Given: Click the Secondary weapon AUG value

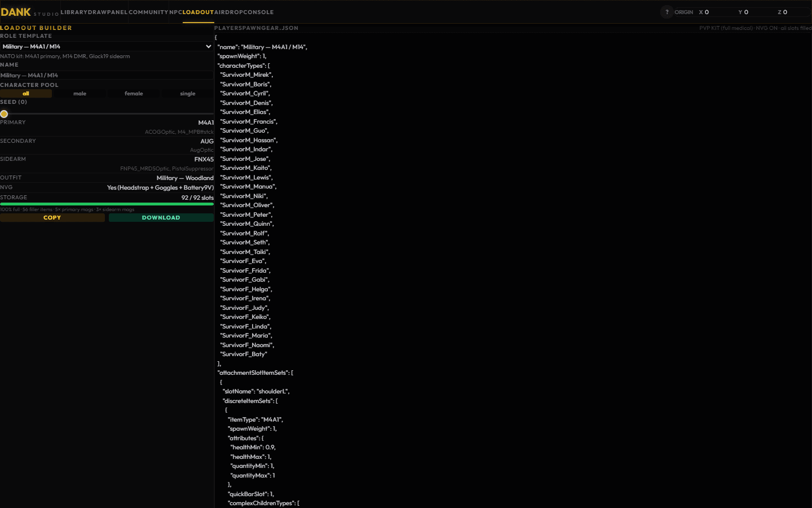Looking at the screenshot, I should (207, 141).
